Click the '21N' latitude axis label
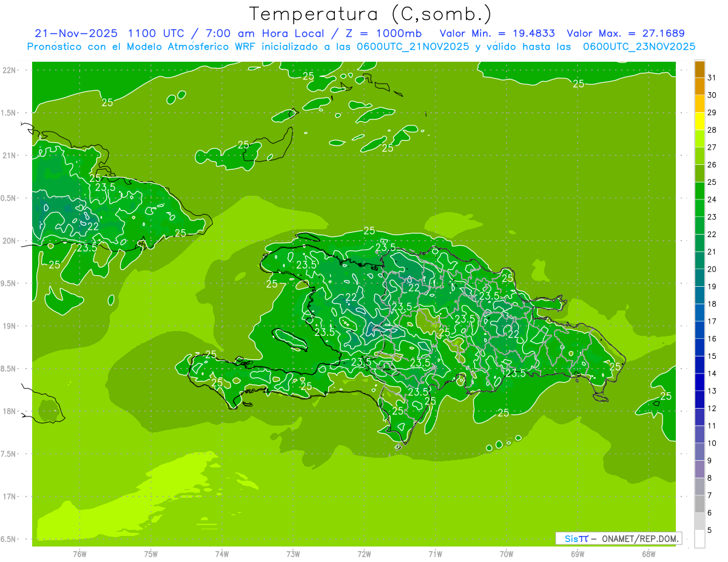 [9, 155]
